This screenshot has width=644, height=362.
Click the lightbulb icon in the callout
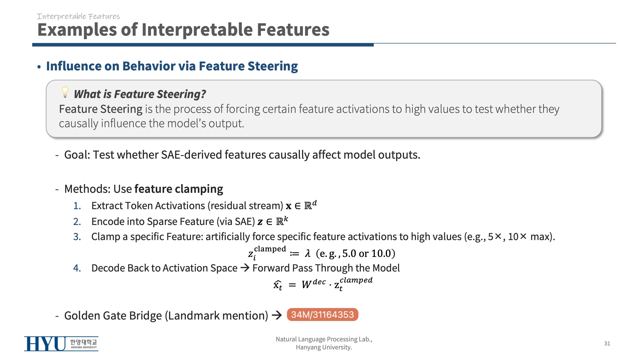pos(65,92)
